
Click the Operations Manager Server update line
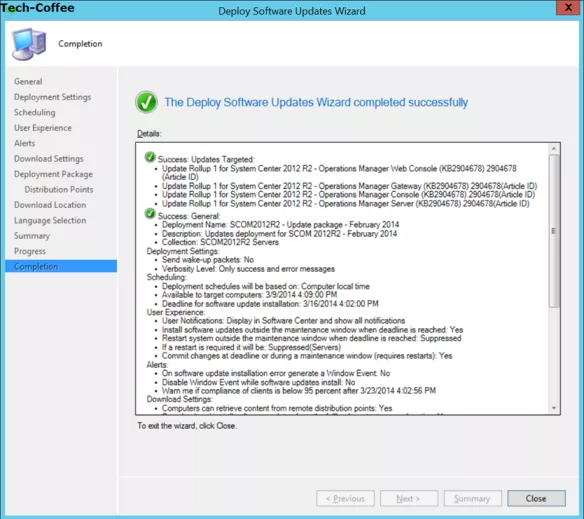(x=346, y=203)
